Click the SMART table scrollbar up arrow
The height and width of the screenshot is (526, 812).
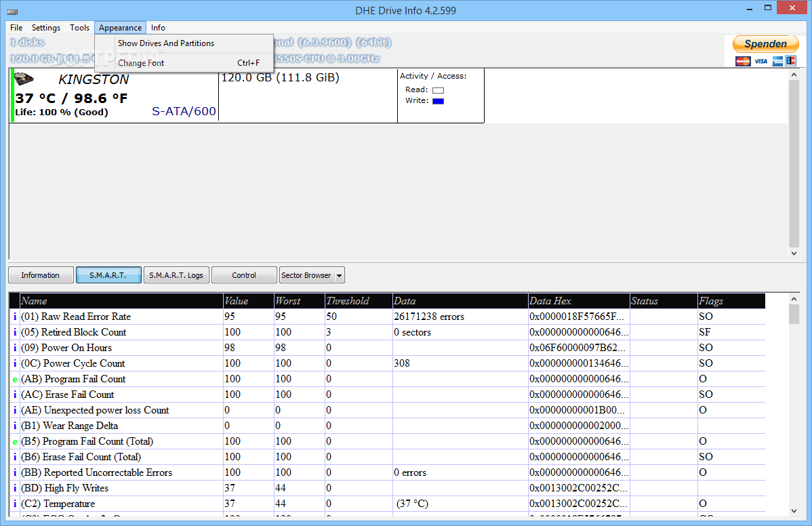(794, 299)
